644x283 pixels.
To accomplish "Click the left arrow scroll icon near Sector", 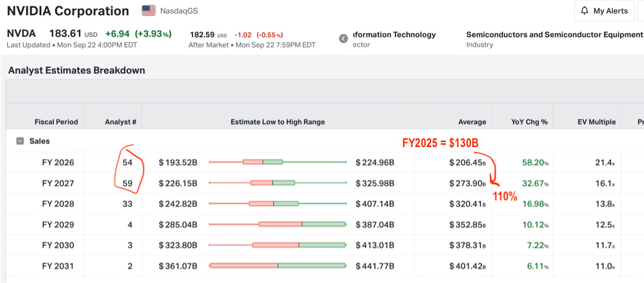I will click(343, 39).
